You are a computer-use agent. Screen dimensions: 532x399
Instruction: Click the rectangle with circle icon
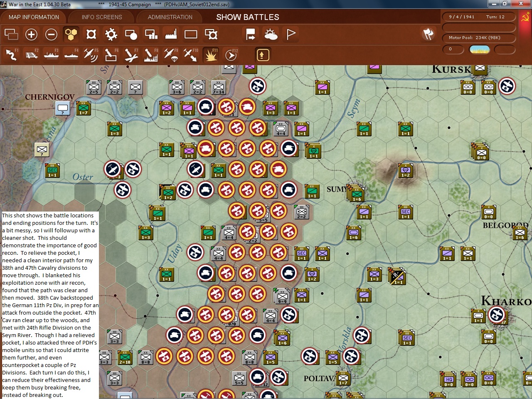pyautogui.click(x=131, y=34)
